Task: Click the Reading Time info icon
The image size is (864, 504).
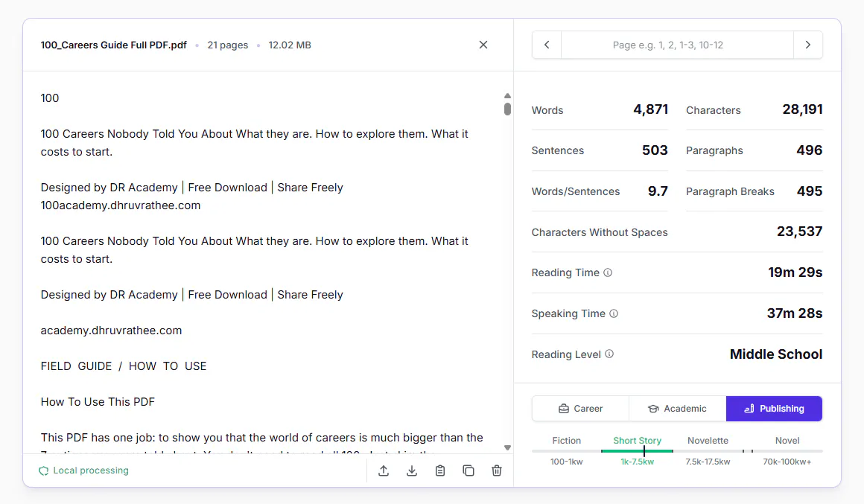Action: (x=608, y=272)
